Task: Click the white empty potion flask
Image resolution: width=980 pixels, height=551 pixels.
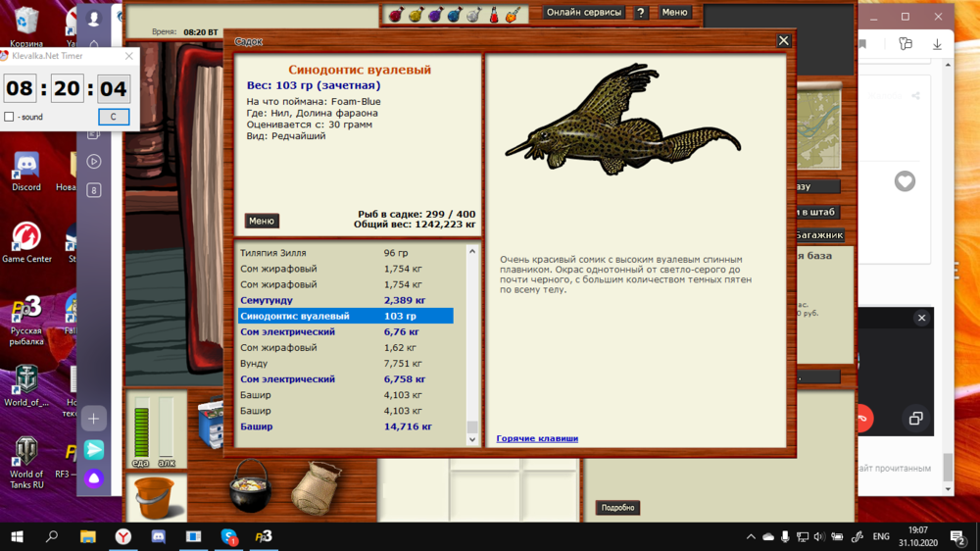Action: click(x=473, y=15)
